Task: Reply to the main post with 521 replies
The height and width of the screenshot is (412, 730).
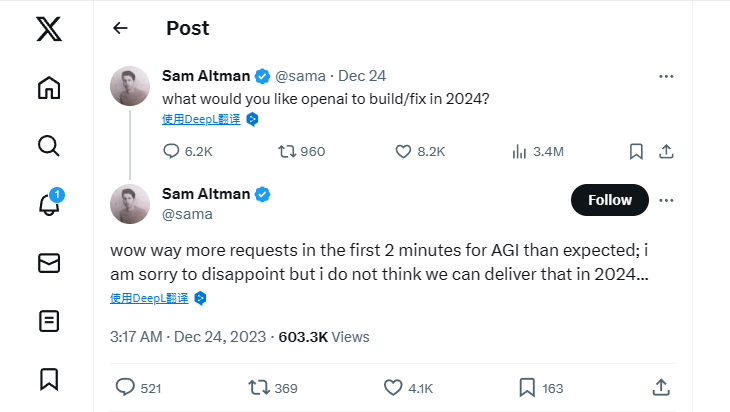Action: pos(125,387)
